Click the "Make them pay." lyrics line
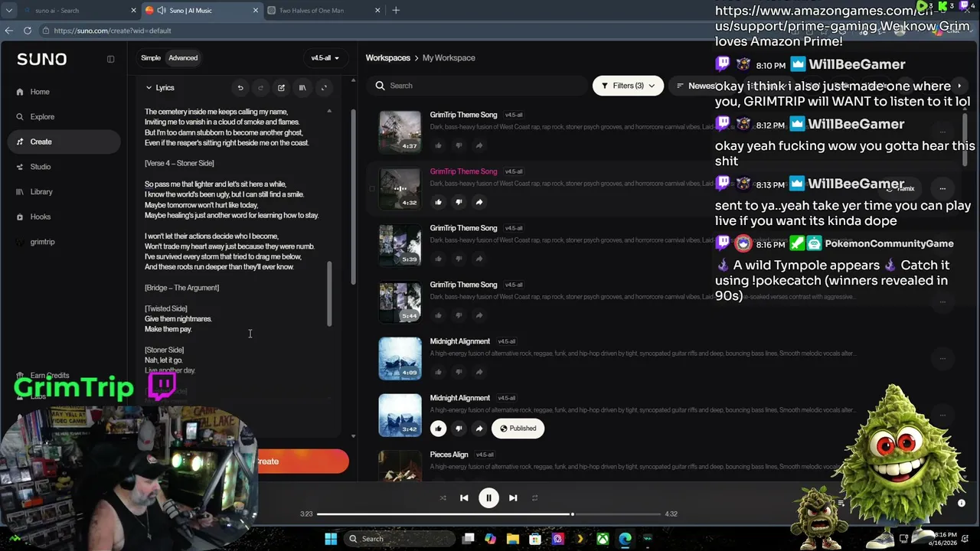Screen dimensions: 980x551 168,329
